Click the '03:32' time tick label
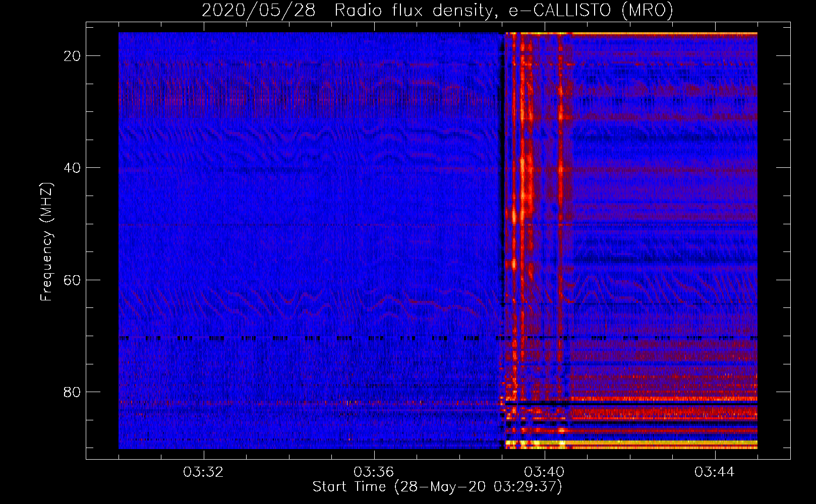Viewport: 816px width, 504px height. 204,472
